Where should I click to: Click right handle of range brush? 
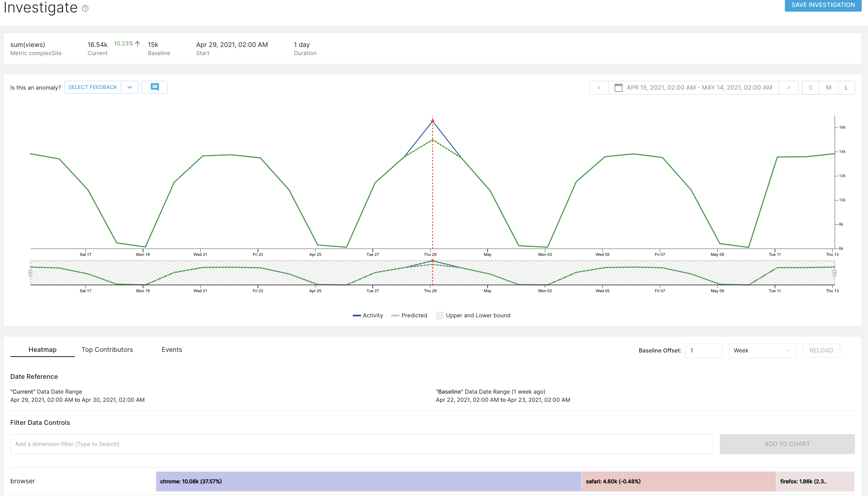(834, 273)
